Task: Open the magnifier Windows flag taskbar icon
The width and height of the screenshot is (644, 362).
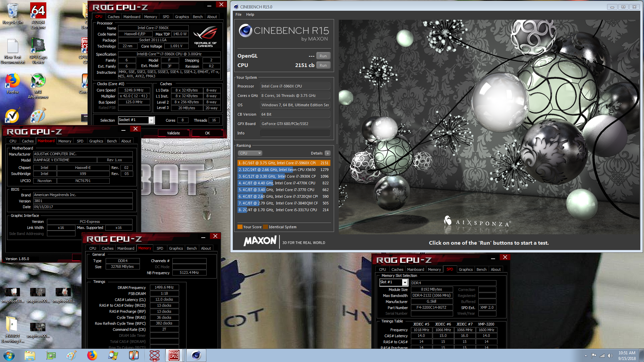Action: 113,355
